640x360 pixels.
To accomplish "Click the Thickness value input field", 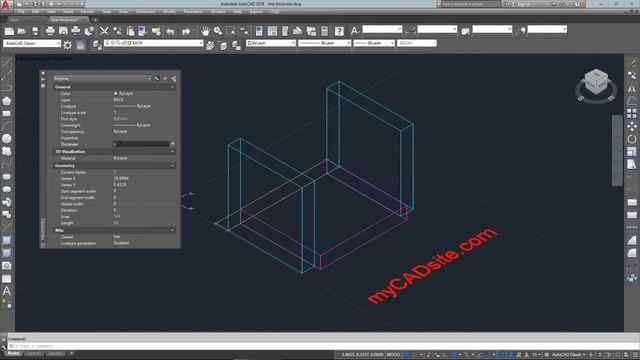I will click(x=141, y=144).
